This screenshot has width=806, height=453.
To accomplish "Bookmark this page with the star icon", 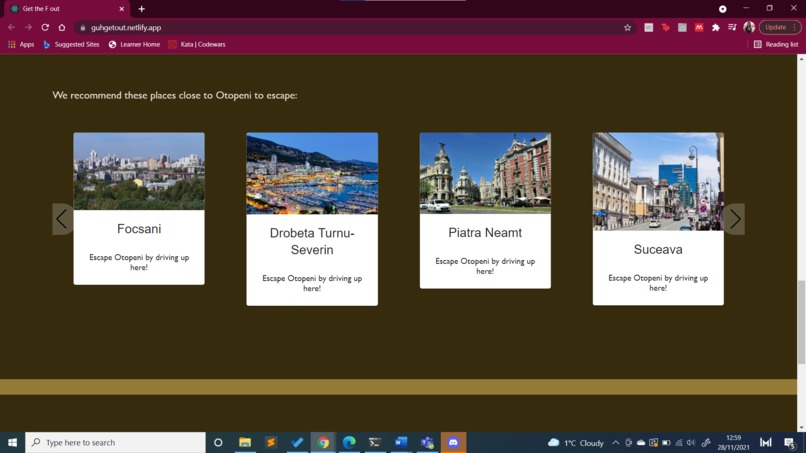I will [627, 28].
